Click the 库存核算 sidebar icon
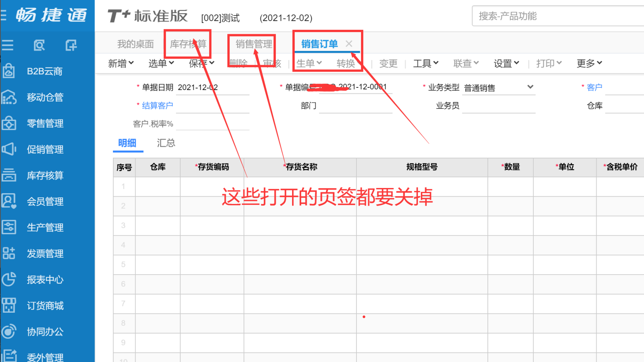This screenshot has width=644, height=362. tap(9, 175)
